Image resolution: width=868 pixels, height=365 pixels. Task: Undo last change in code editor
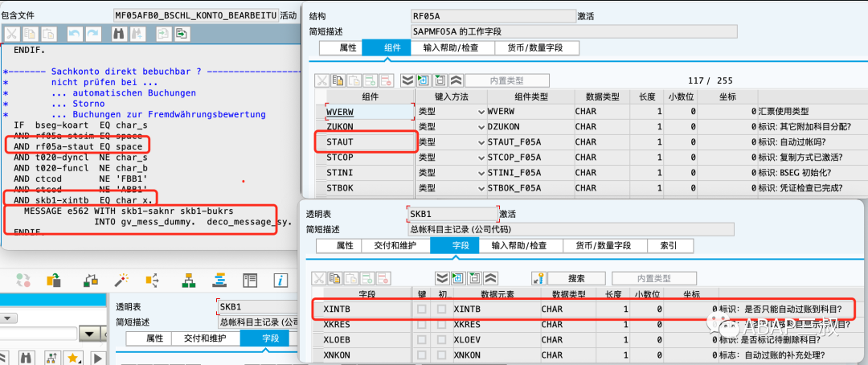point(76,34)
